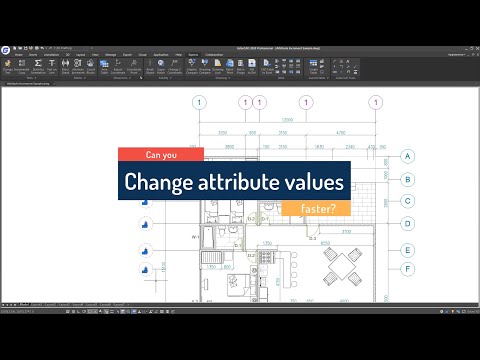The width and height of the screenshot is (480, 360).
Task: Open the Help ribbon tab
Action: (179, 55)
